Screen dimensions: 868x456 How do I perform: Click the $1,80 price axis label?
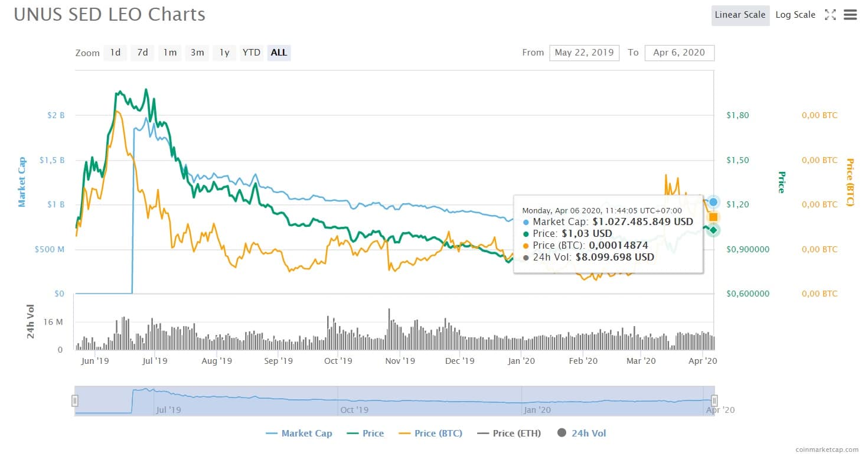(x=737, y=115)
